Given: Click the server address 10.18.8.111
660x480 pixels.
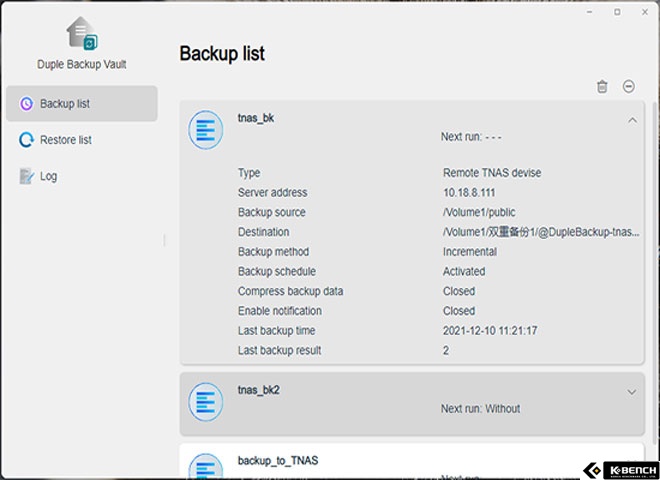Looking at the screenshot, I should 469,193.
